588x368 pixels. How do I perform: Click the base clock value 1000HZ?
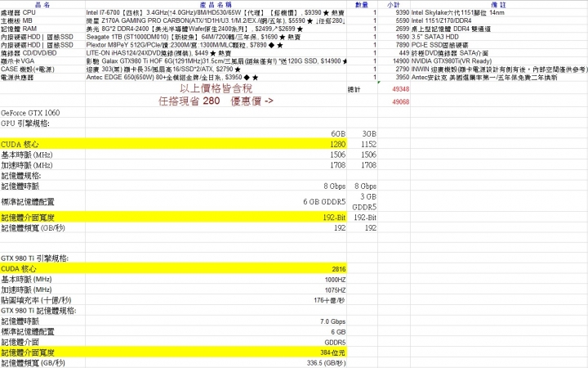click(x=216, y=280)
